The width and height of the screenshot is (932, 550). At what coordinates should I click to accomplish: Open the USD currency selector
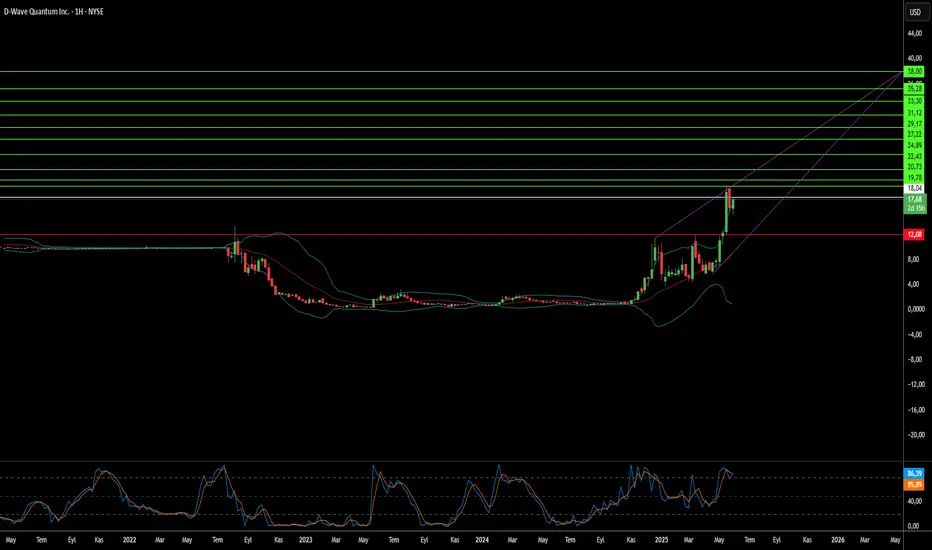914,12
